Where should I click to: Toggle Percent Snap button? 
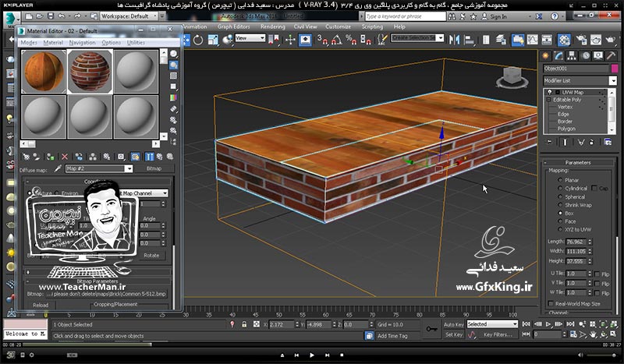coord(351,40)
